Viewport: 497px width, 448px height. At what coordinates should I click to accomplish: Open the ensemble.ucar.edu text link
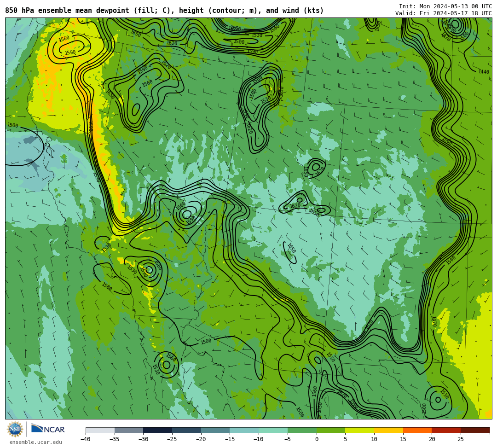pos(36,442)
